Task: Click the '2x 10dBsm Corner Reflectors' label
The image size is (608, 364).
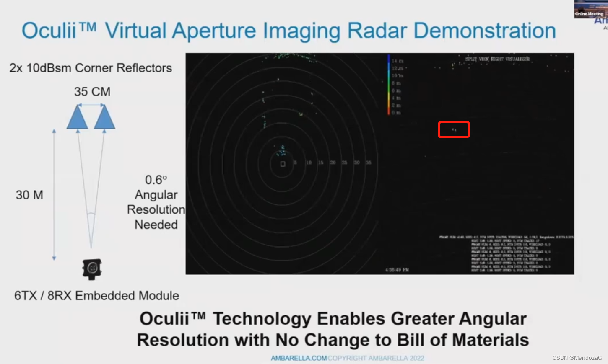Action: coord(91,68)
